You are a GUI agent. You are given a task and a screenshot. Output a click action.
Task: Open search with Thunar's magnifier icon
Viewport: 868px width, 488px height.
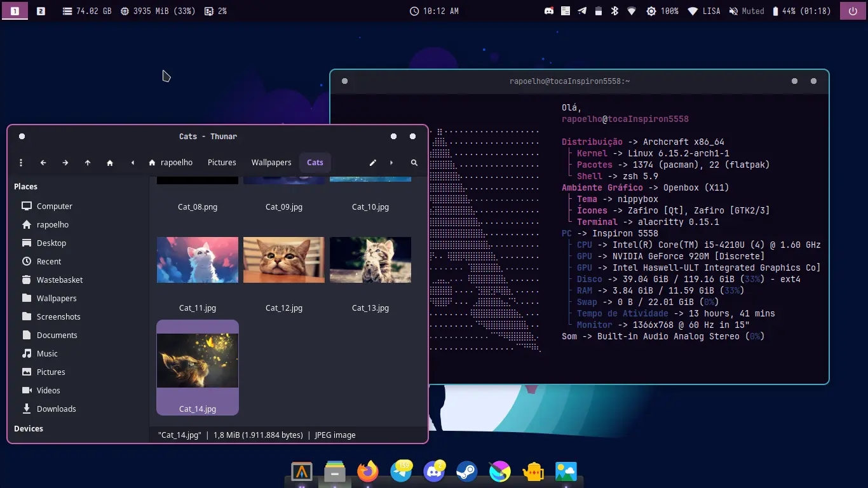coord(414,163)
